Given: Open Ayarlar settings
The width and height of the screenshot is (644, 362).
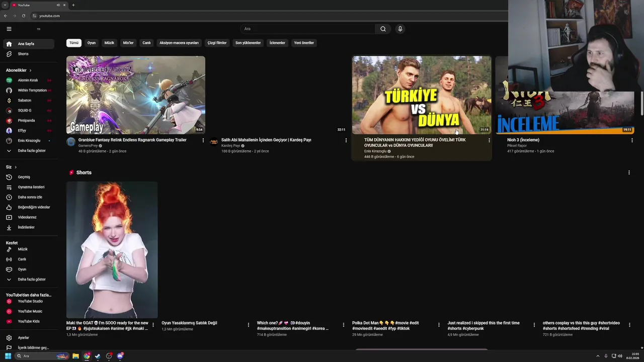Looking at the screenshot, I should tap(29, 338).
